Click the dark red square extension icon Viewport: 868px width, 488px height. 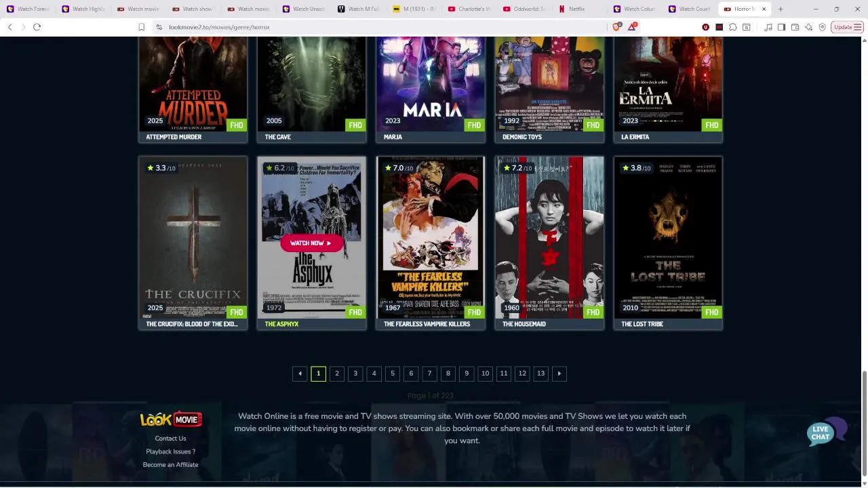(719, 27)
